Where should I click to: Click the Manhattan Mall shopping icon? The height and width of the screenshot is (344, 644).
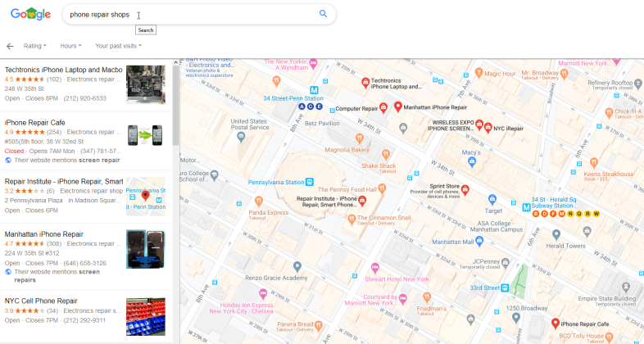478,242
